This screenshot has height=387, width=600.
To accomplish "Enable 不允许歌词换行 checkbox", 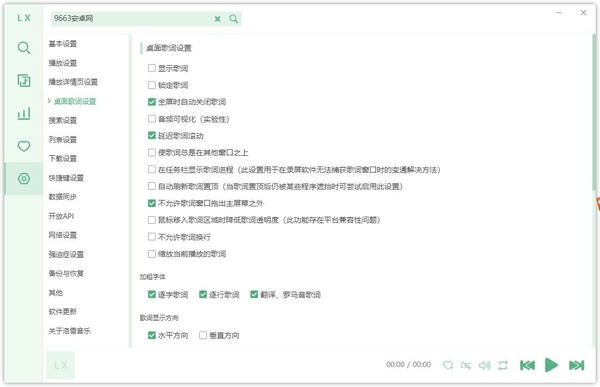I will point(152,237).
